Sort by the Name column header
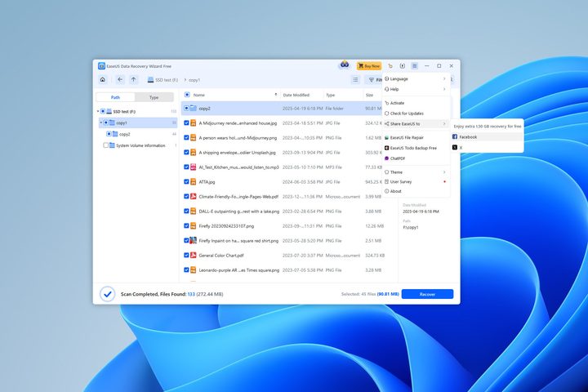The width and height of the screenshot is (588, 392). (x=199, y=95)
